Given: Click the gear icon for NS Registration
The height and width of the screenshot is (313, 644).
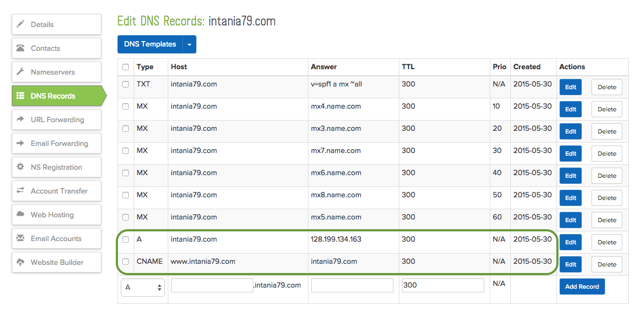Looking at the screenshot, I should 21,167.
